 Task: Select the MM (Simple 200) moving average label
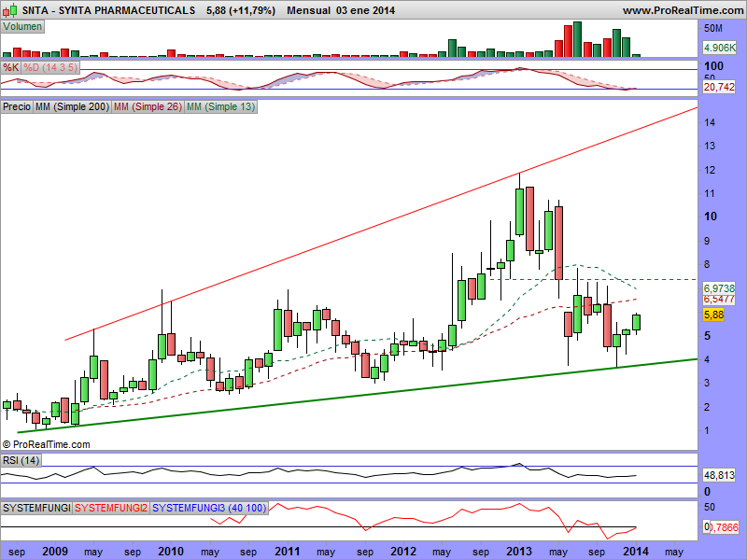click(x=72, y=106)
